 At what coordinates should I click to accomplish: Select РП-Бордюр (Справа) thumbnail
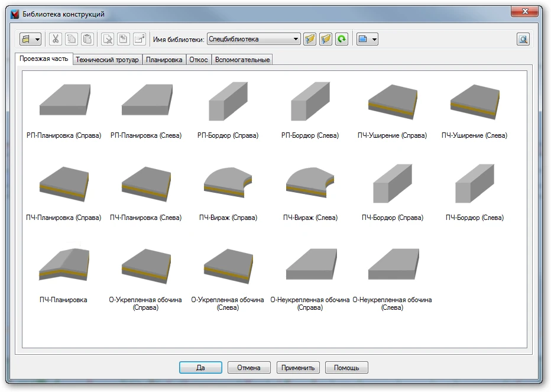click(x=228, y=101)
